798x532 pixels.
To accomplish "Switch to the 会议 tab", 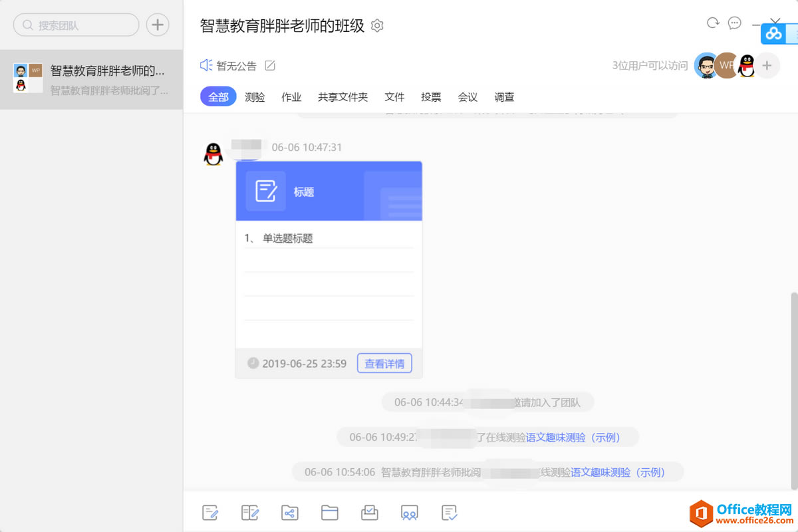I will pyautogui.click(x=467, y=97).
